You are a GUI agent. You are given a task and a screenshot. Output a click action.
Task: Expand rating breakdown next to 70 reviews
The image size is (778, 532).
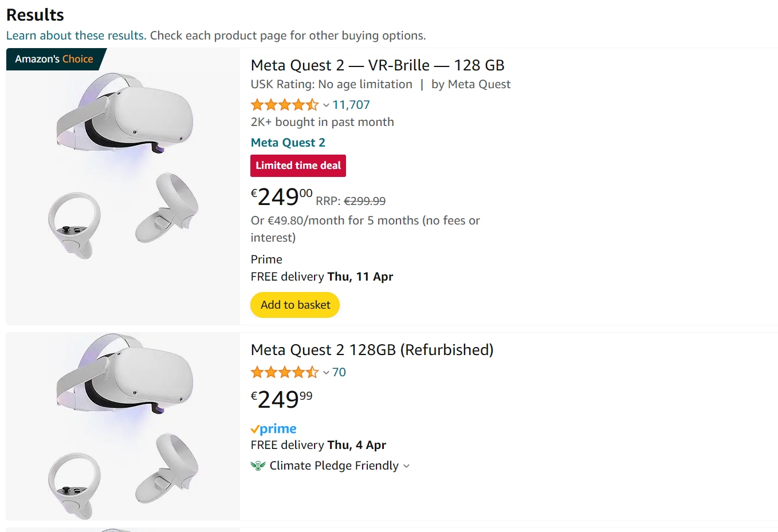[x=326, y=373]
